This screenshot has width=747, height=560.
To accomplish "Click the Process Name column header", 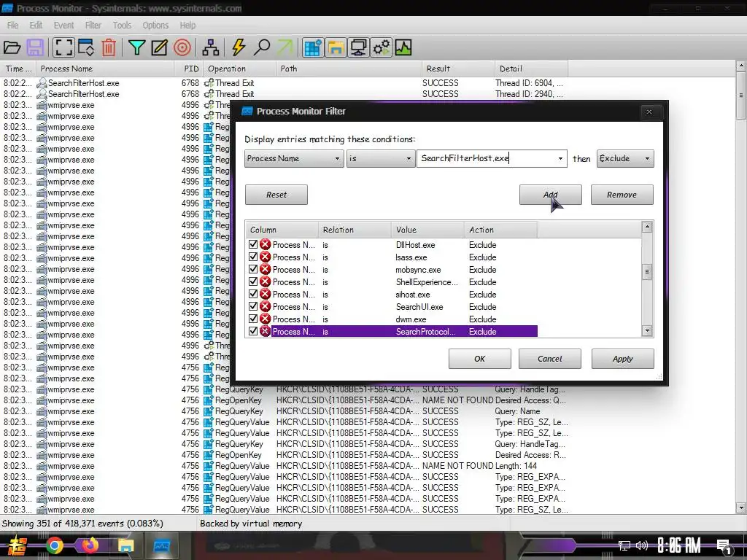I will point(105,69).
